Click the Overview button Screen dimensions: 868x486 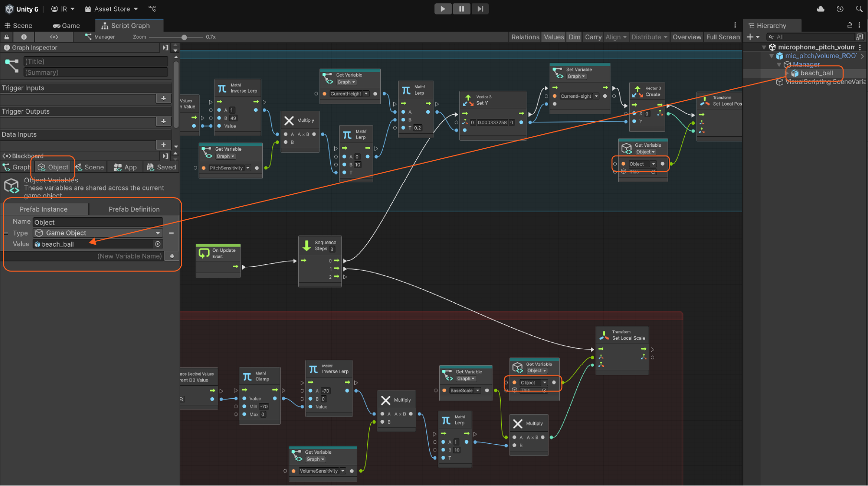point(687,37)
